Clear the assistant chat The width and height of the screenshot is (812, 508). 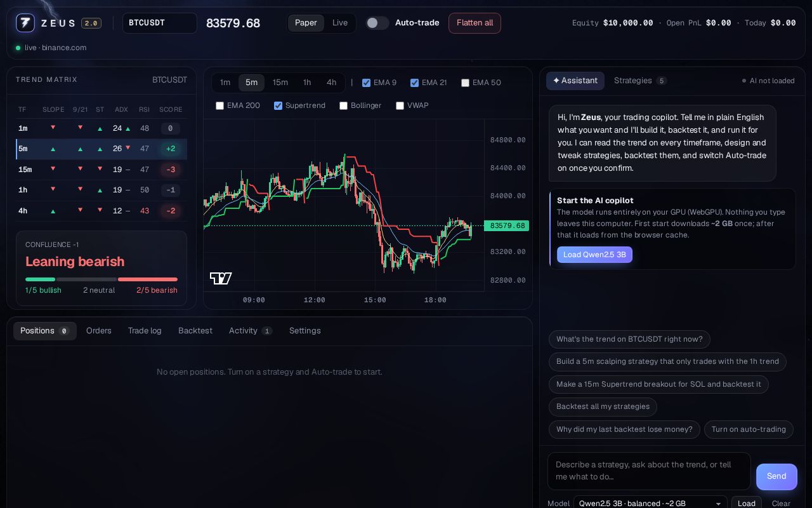click(x=781, y=503)
